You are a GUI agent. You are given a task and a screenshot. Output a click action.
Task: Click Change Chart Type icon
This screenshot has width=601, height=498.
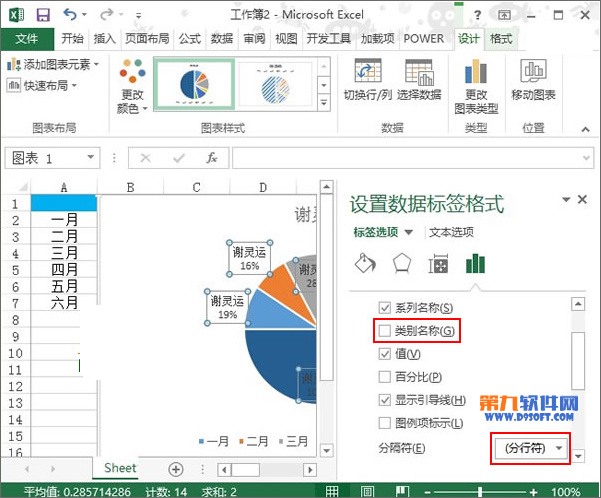pyautogui.click(x=476, y=71)
